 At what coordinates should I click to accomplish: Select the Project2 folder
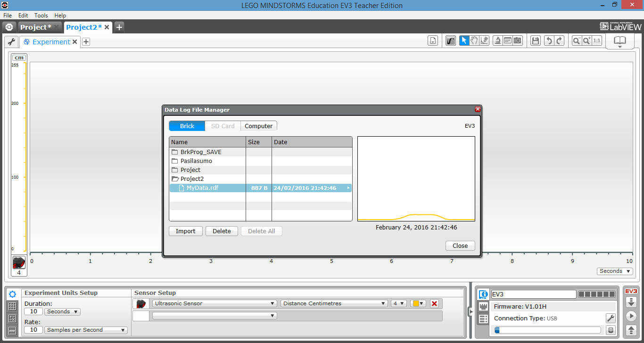261,179
